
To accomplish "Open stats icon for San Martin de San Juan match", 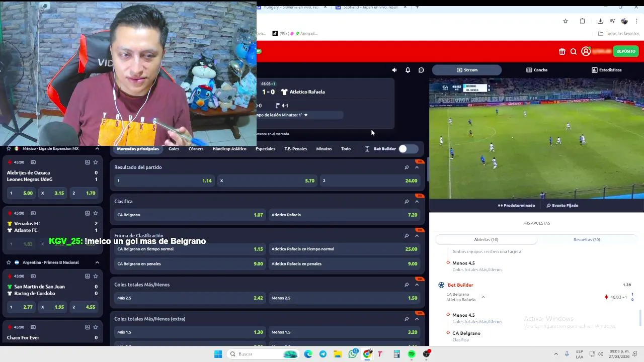I will coord(87,276).
